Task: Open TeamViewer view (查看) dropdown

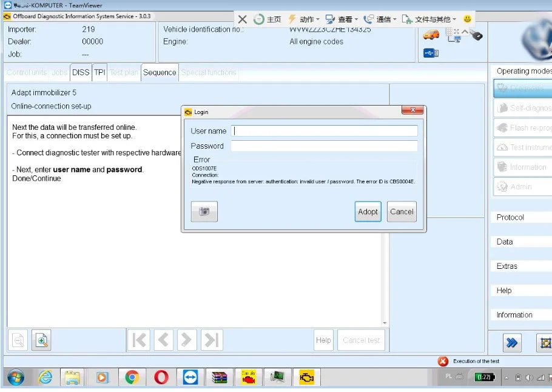Action: (x=342, y=19)
